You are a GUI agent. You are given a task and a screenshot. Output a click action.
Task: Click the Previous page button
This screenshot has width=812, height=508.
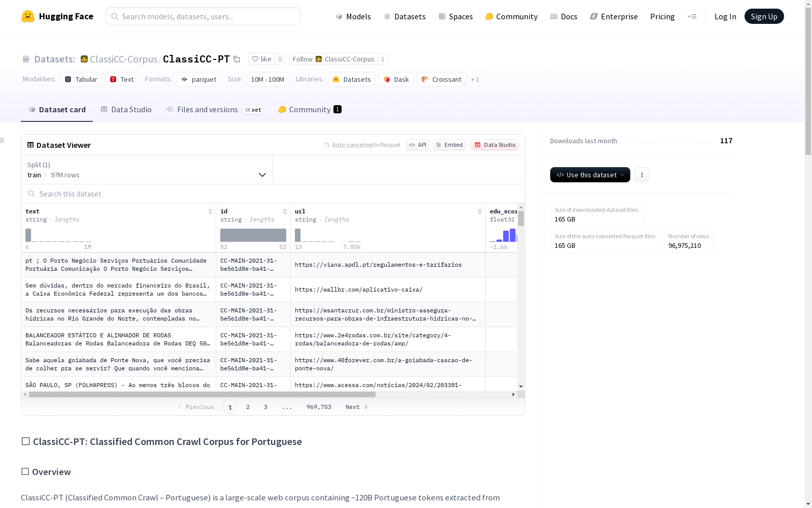tap(196, 407)
